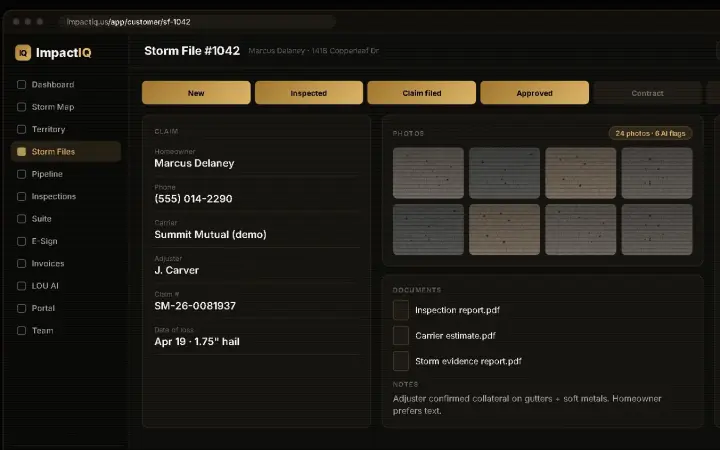
Task: Open the fourth photo thumbnail in bottom row
Action: [x=657, y=230]
